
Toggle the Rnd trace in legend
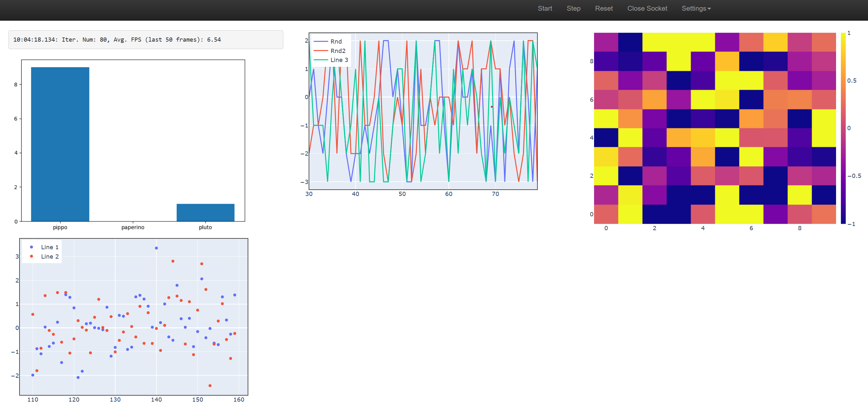coord(336,41)
